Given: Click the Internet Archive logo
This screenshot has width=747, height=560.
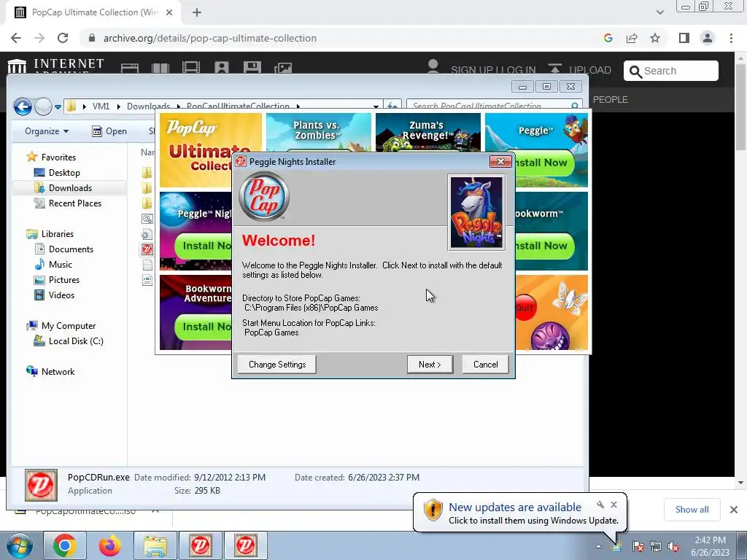Looking at the screenshot, I should 55,66.
